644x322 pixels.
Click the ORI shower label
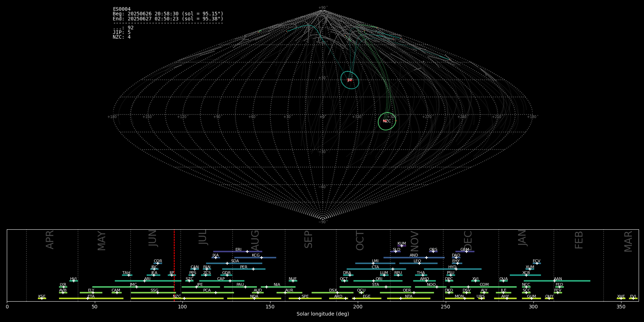pos(379,279)
